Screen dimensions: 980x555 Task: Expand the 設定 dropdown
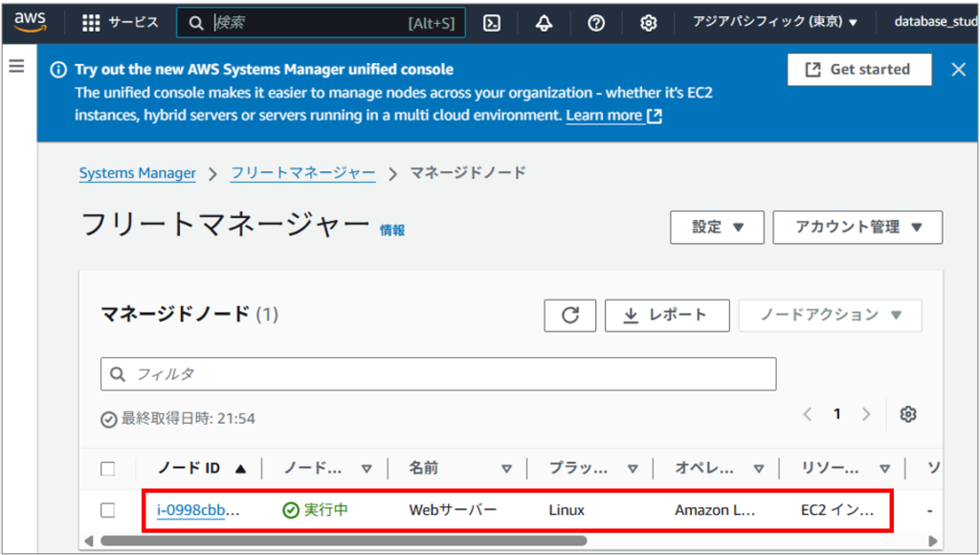717,227
